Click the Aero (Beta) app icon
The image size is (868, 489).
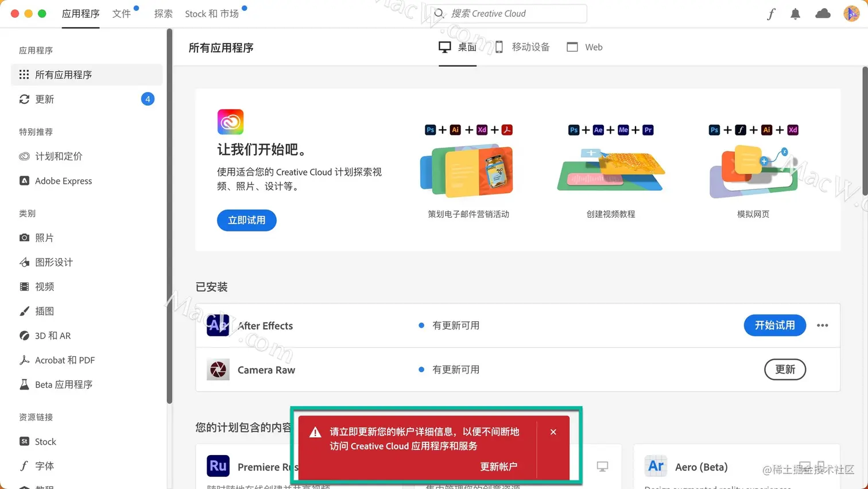click(x=656, y=466)
